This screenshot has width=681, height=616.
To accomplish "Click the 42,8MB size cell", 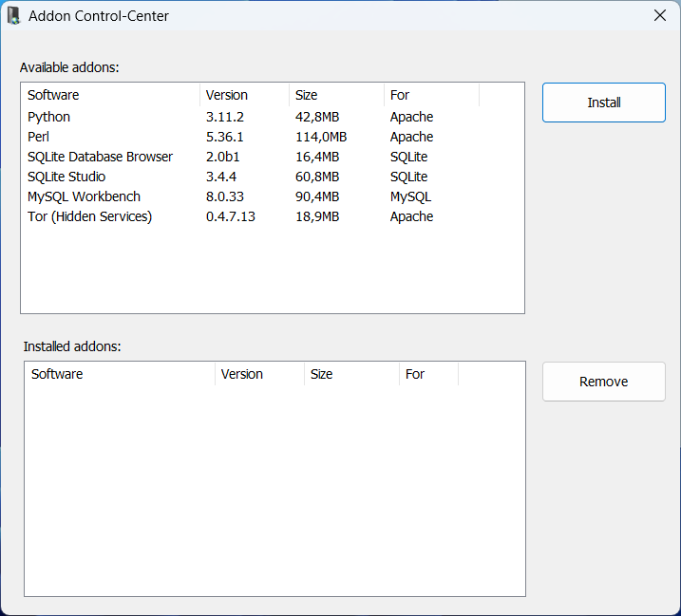I will [317, 117].
